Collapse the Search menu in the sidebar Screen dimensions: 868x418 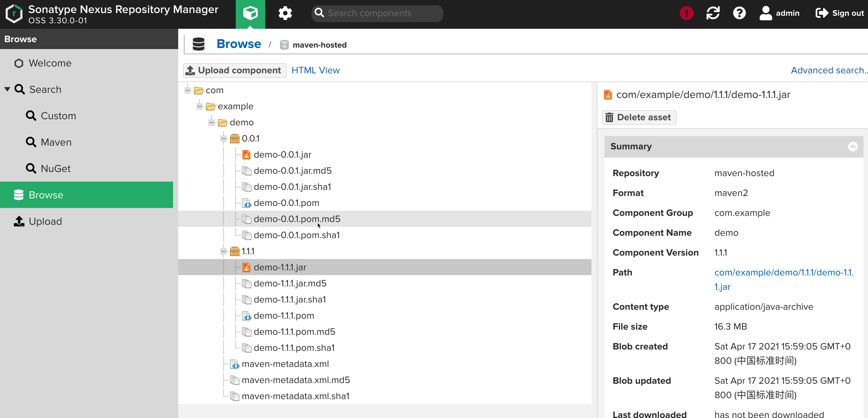7,89
